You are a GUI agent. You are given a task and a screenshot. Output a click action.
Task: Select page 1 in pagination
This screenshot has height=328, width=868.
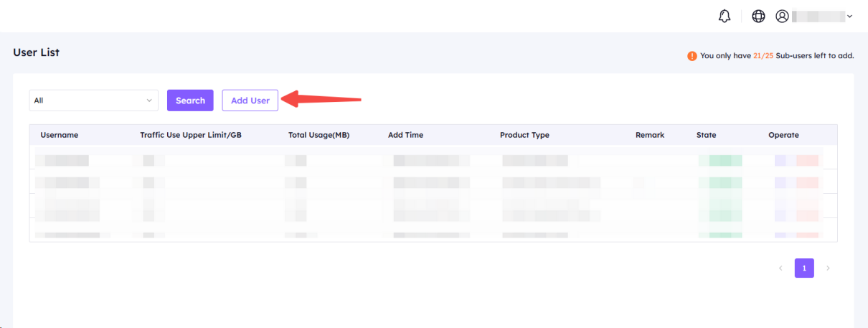(804, 268)
